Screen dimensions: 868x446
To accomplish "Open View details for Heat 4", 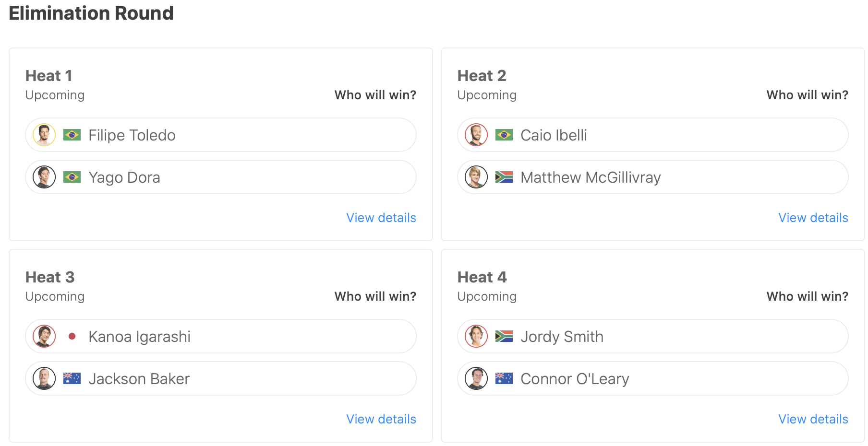I will [813, 419].
